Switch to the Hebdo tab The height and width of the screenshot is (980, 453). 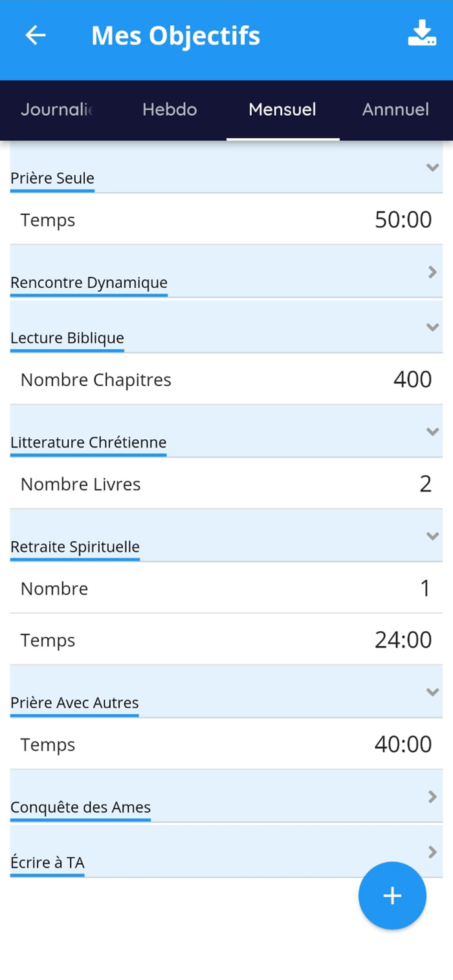pyautogui.click(x=170, y=109)
